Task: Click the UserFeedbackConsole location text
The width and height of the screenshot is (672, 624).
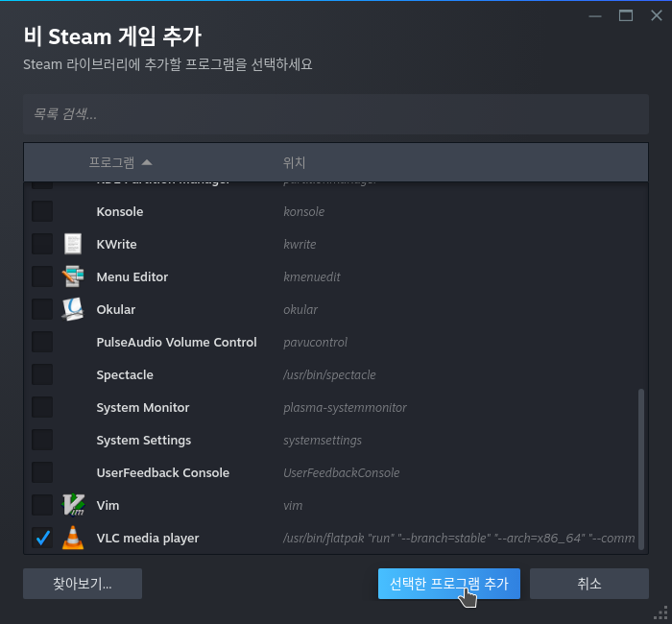Action: pyautogui.click(x=341, y=472)
